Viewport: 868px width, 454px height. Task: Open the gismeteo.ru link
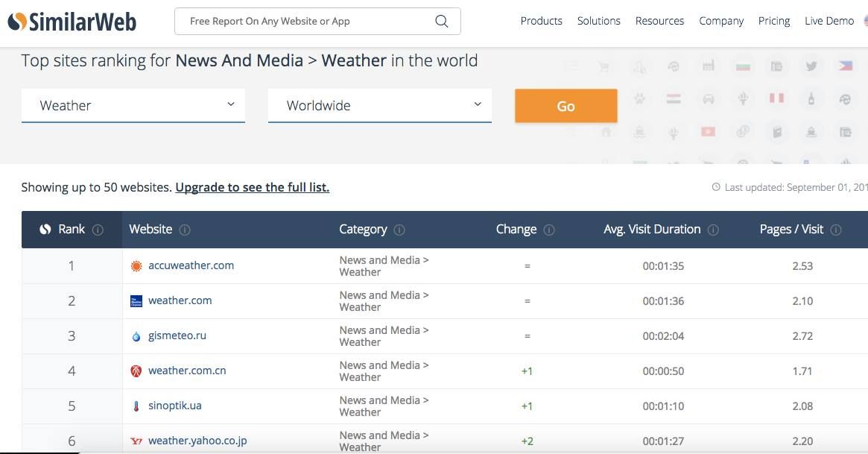pos(177,335)
